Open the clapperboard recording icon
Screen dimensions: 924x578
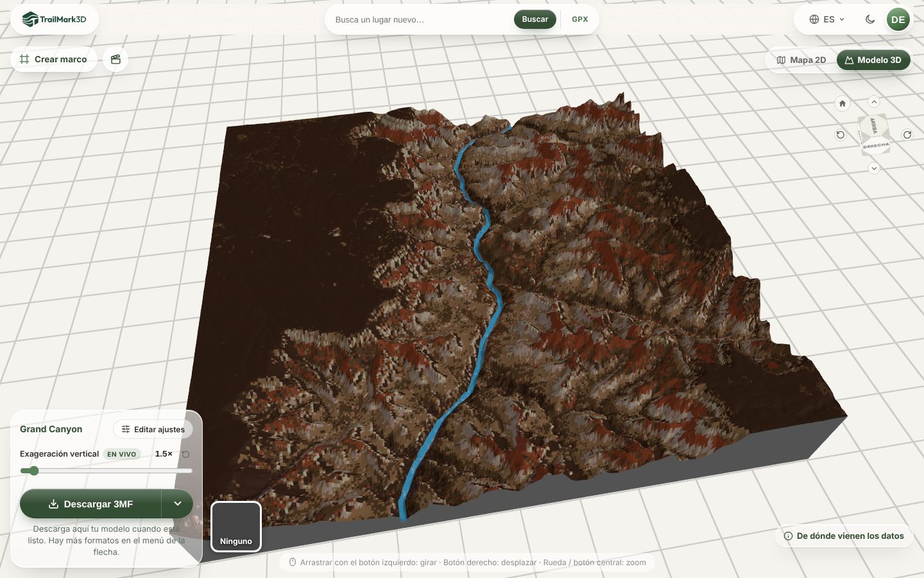point(116,59)
